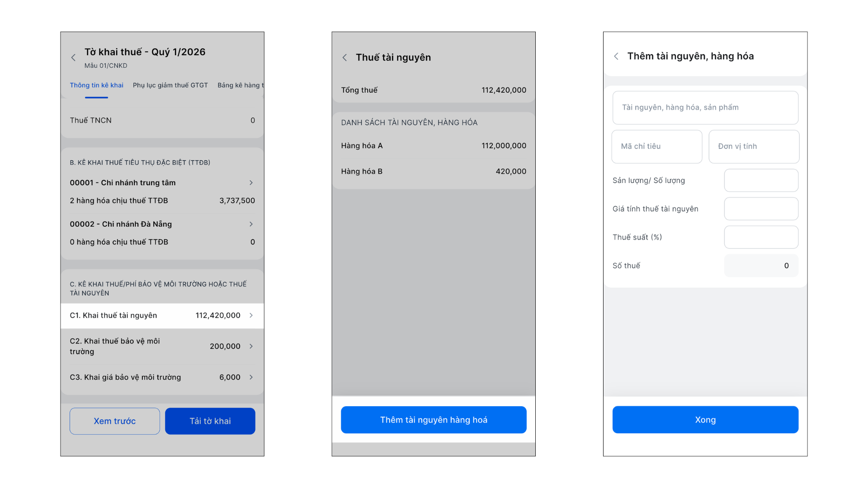Tap Thêm tài nguyên hàng hoá button
The height and width of the screenshot is (488, 868).
(434, 420)
